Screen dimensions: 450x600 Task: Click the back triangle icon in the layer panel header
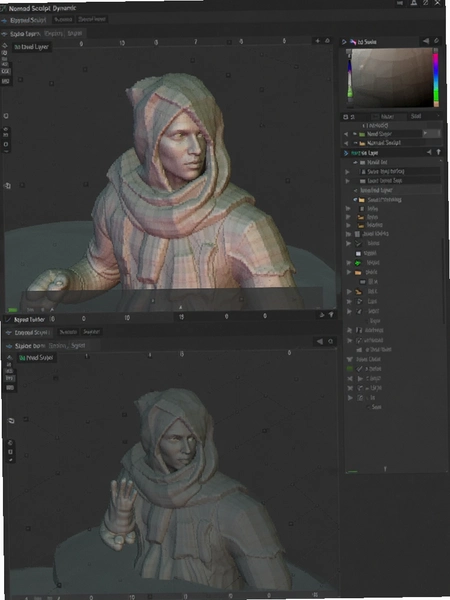tap(429, 152)
